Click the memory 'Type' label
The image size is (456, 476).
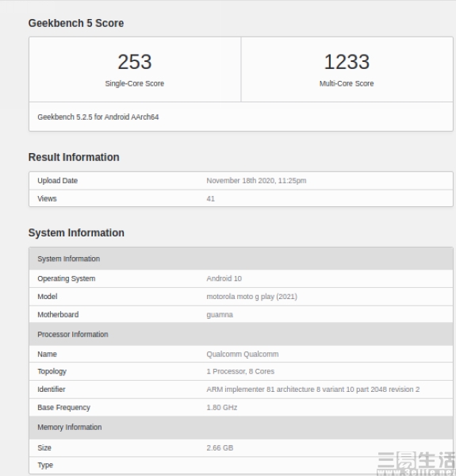tap(45, 465)
